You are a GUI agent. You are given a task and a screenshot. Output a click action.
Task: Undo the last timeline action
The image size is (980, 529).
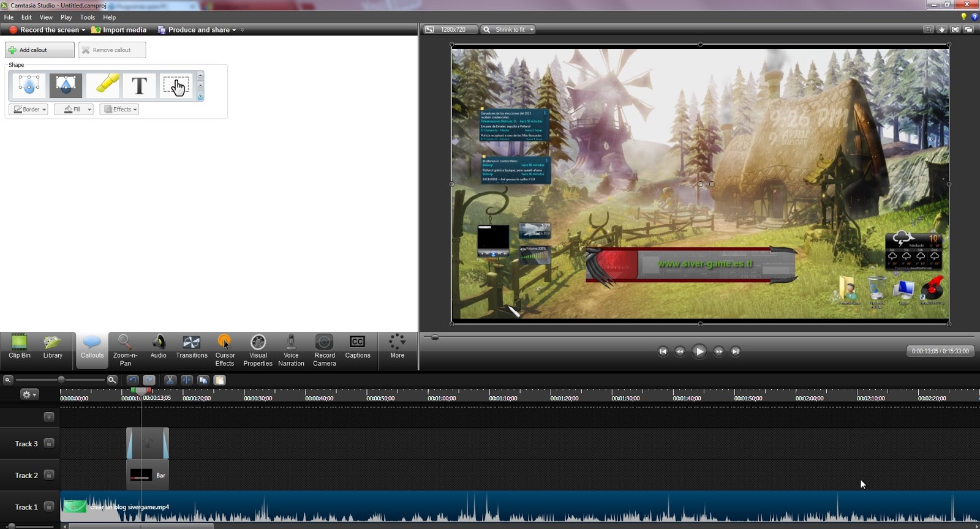click(132, 380)
